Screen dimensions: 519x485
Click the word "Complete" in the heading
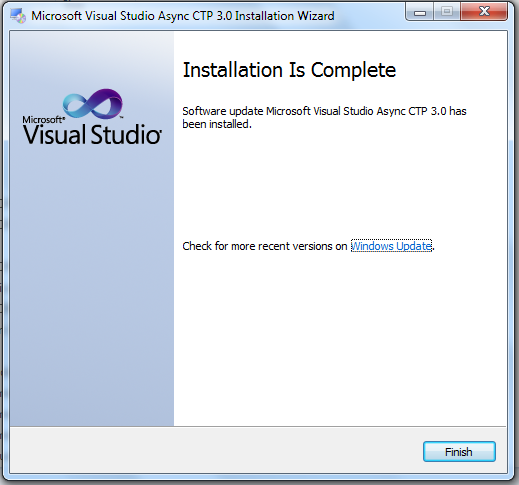353,71
